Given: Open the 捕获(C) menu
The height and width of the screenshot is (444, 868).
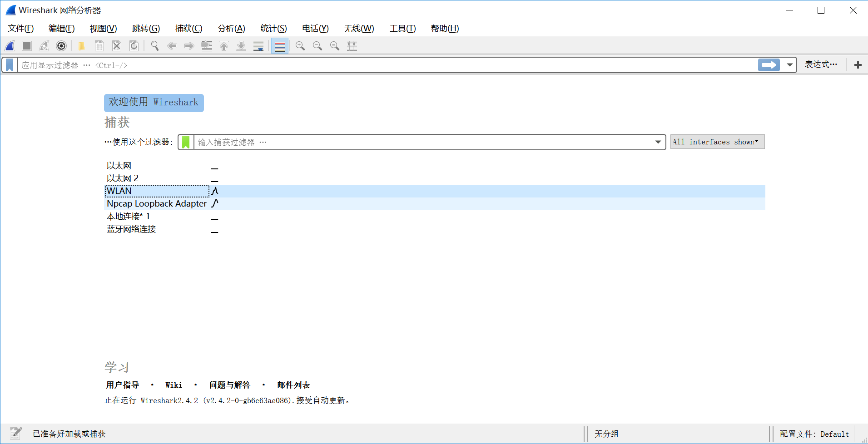Looking at the screenshot, I should tap(189, 29).
